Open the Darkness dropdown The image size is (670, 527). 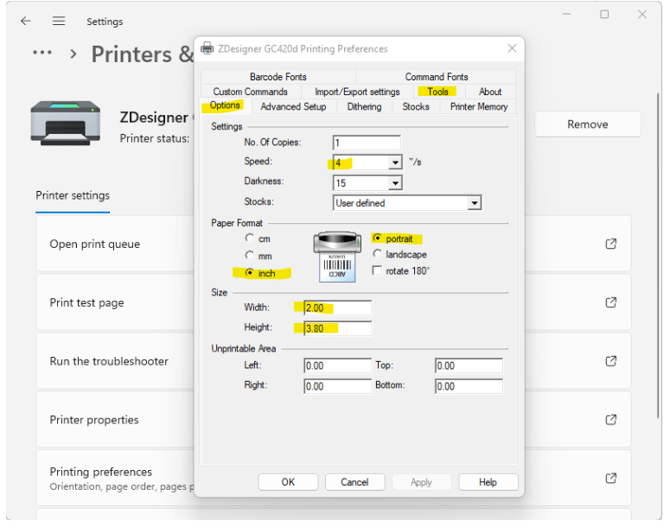coord(395,183)
